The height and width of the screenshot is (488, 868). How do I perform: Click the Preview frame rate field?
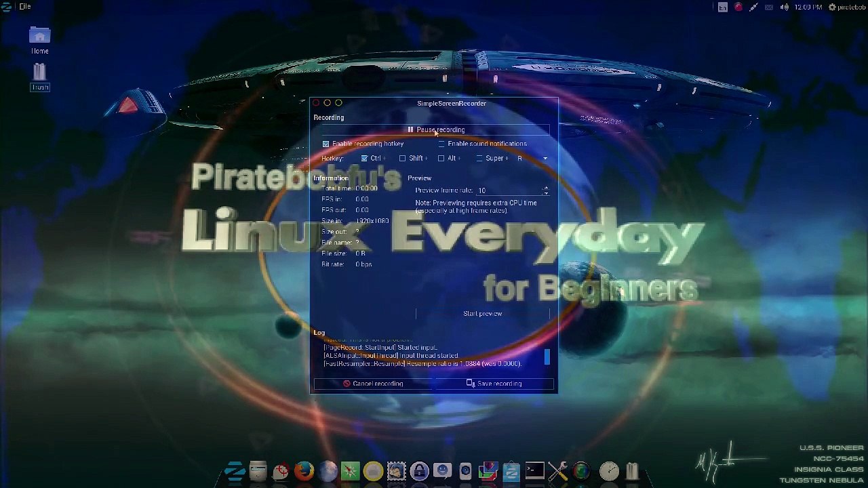(509, 190)
